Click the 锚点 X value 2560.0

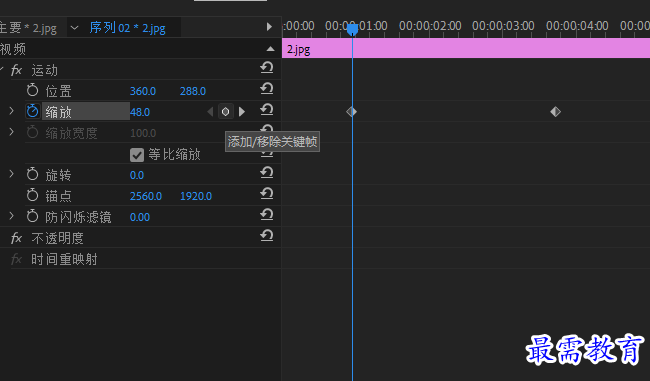click(x=146, y=196)
